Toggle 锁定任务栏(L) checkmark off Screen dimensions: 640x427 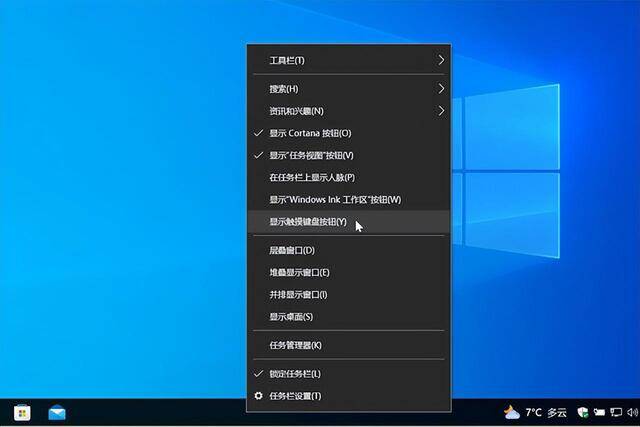point(349,374)
